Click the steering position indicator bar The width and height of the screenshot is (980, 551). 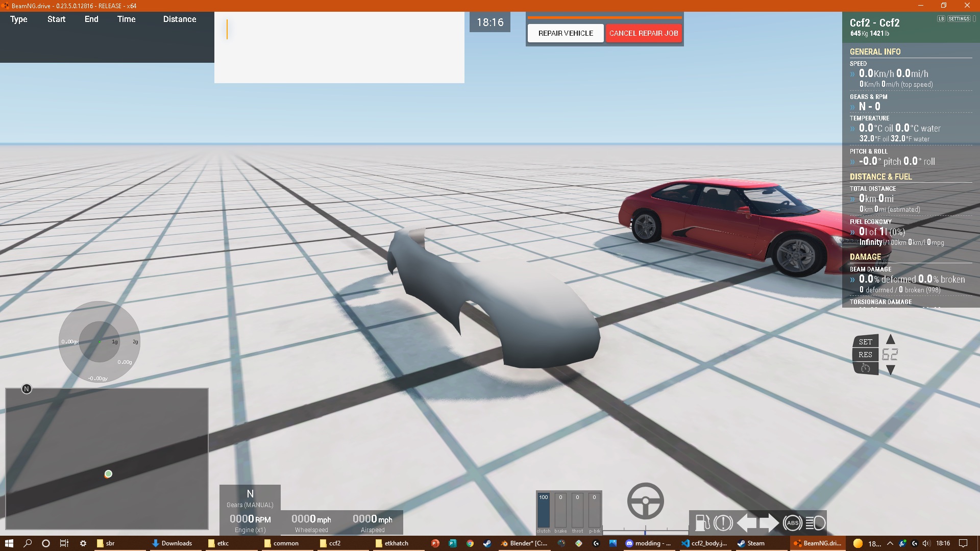click(645, 531)
